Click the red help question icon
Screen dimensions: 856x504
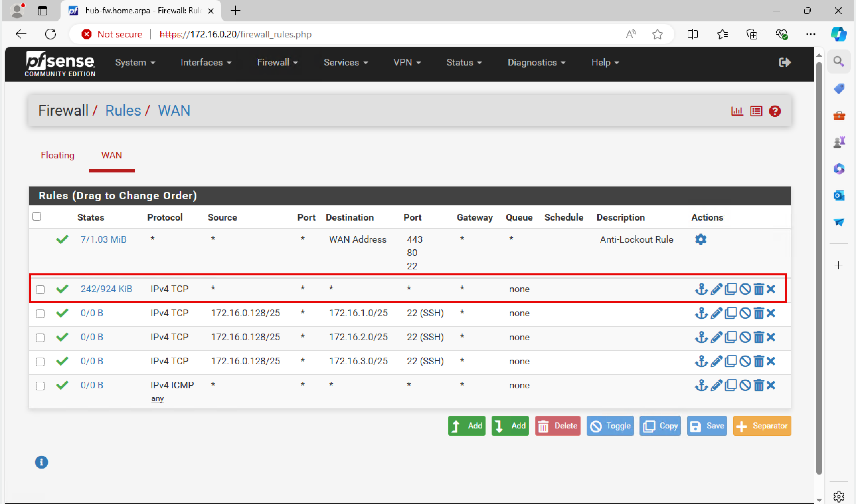point(775,111)
